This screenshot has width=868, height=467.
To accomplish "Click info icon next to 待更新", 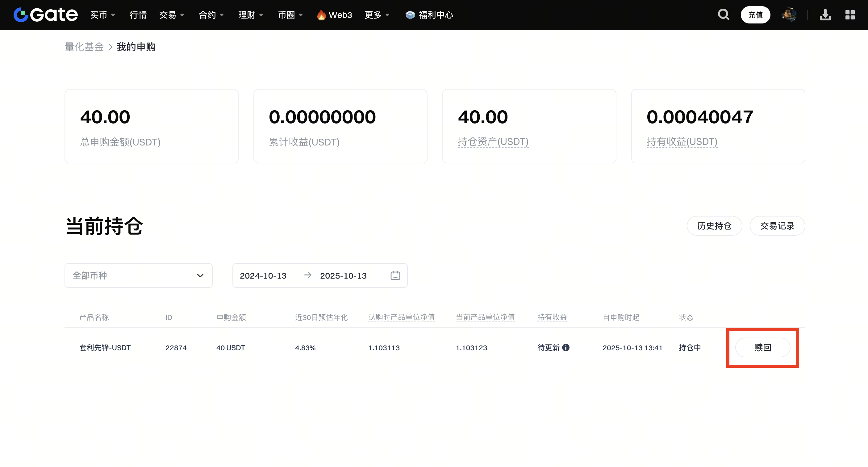I will 566,347.
